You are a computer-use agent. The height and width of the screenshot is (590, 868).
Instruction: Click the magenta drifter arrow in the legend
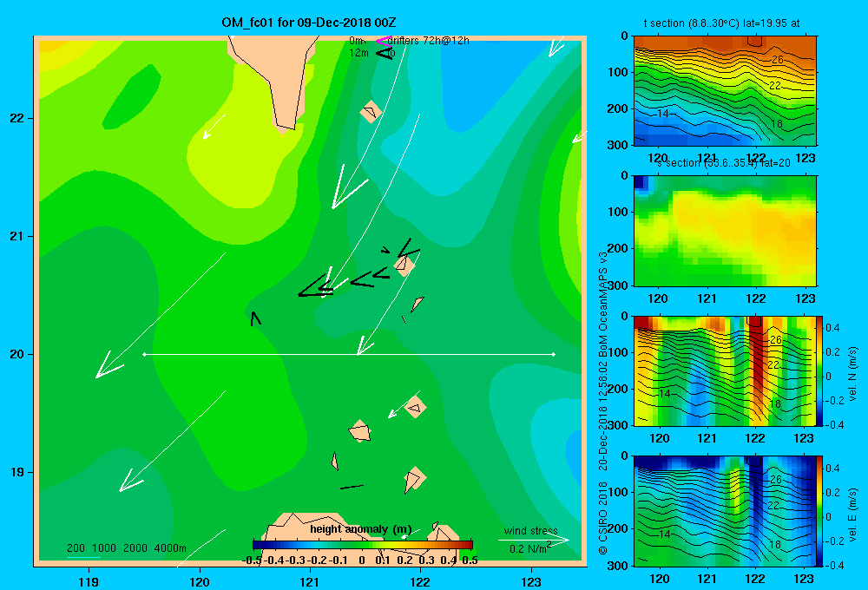[x=383, y=41]
